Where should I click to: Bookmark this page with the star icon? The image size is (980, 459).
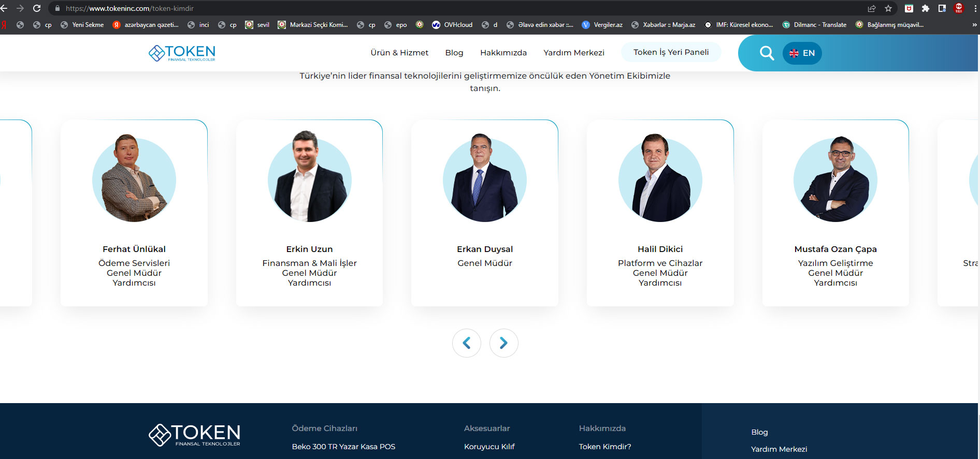pyautogui.click(x=888, y=8)
